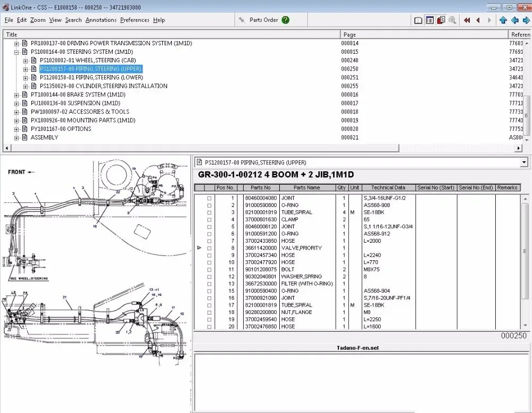Image resolution: width=532 pixels, height=413 pixels.
Task: Open the Preferences menu
Action: [135, 20]
